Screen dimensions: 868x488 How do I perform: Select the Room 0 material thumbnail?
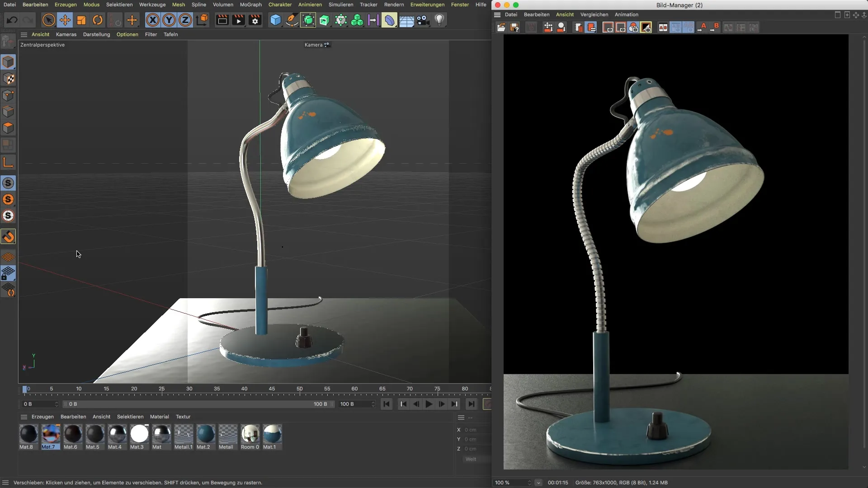(250, 436)
